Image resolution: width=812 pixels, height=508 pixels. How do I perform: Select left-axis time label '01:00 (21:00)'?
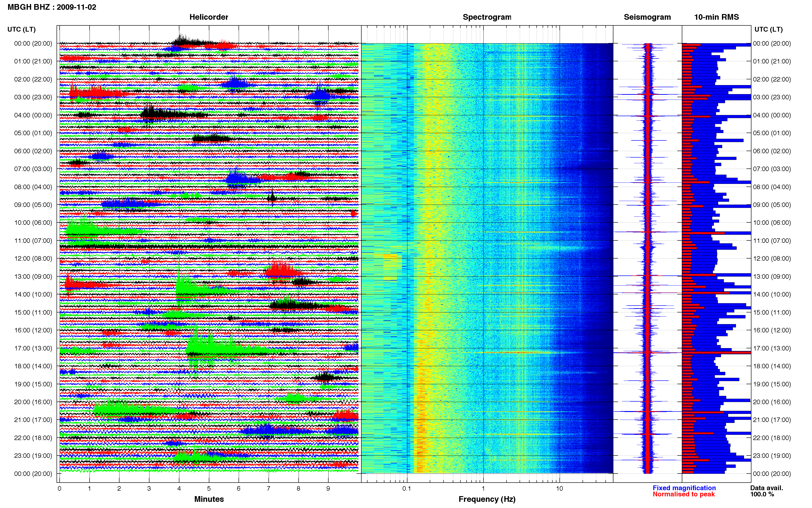point(33,61)
